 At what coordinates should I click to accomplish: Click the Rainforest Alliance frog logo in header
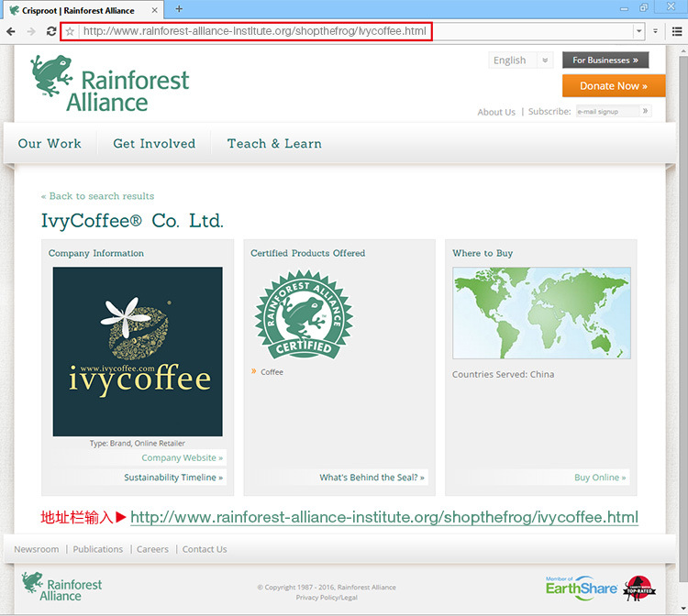click(109, 83)
